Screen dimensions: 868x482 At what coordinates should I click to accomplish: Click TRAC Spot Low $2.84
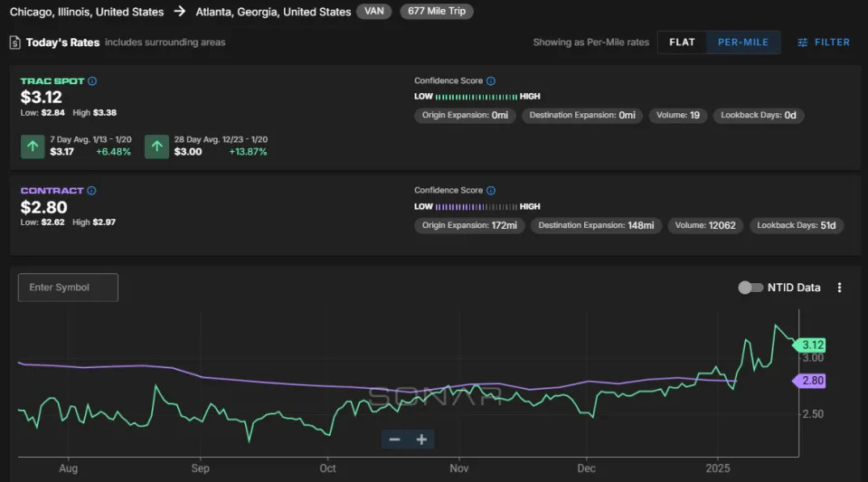(x=42, y=112)
